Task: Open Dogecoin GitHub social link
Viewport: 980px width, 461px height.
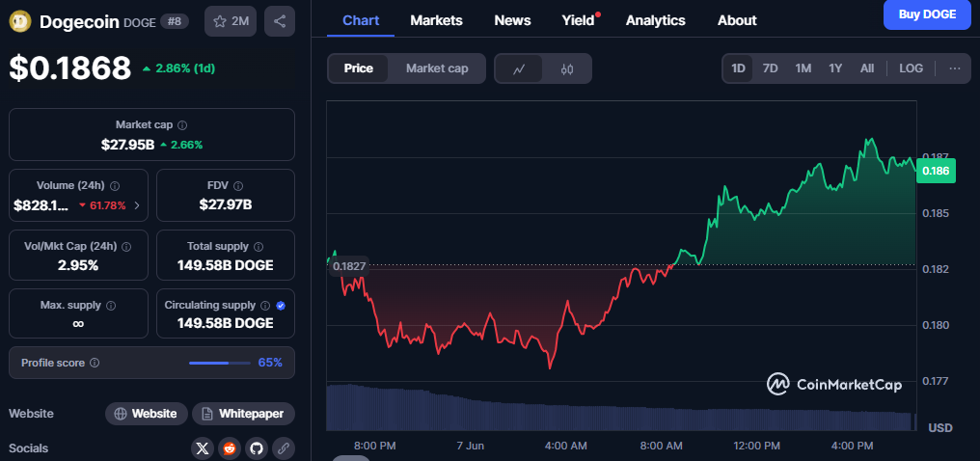Action: point(256,447)
